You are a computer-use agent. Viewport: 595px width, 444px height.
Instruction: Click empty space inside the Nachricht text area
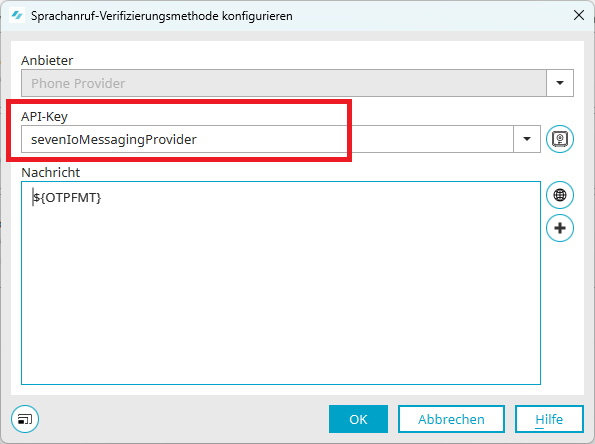click(x=281, y=296)
